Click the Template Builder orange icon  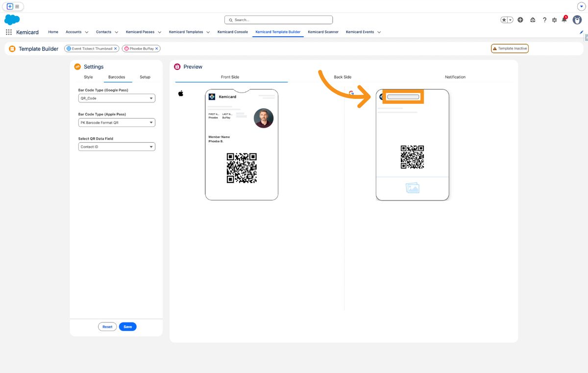click(12, 49)
